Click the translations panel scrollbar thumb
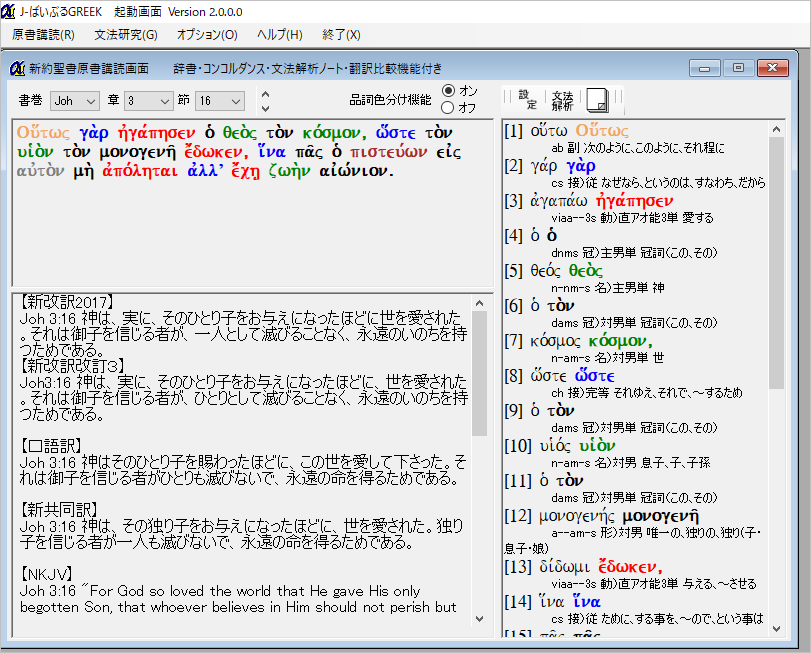 (x=479, y=373)
